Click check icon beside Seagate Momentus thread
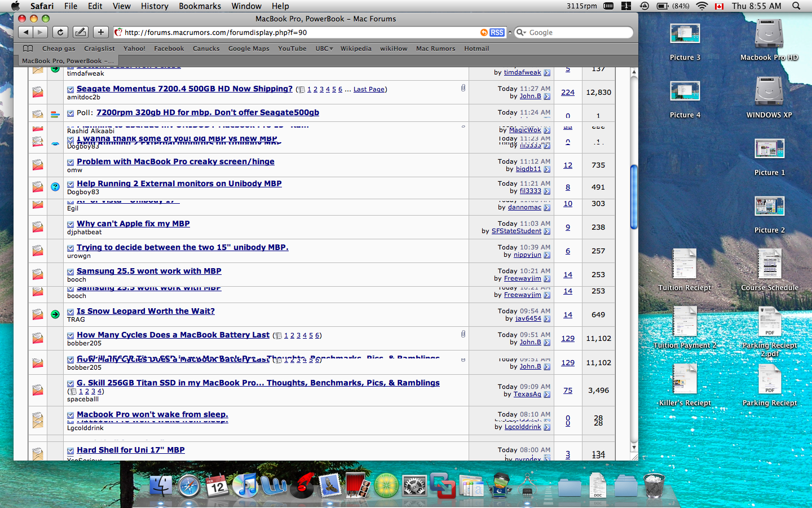Image resolution: width=812 pixels, height=508 pixels. [70, 89]
